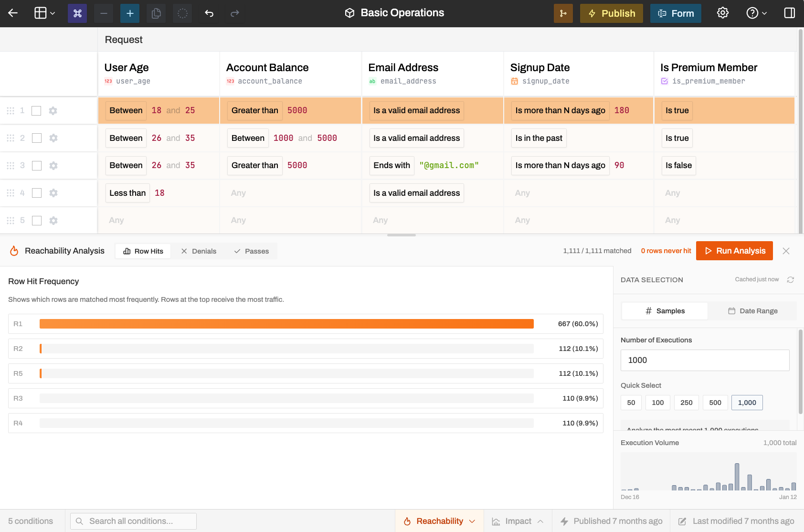
Task: Open the version branch icon
Action: [x=563, y=13]
